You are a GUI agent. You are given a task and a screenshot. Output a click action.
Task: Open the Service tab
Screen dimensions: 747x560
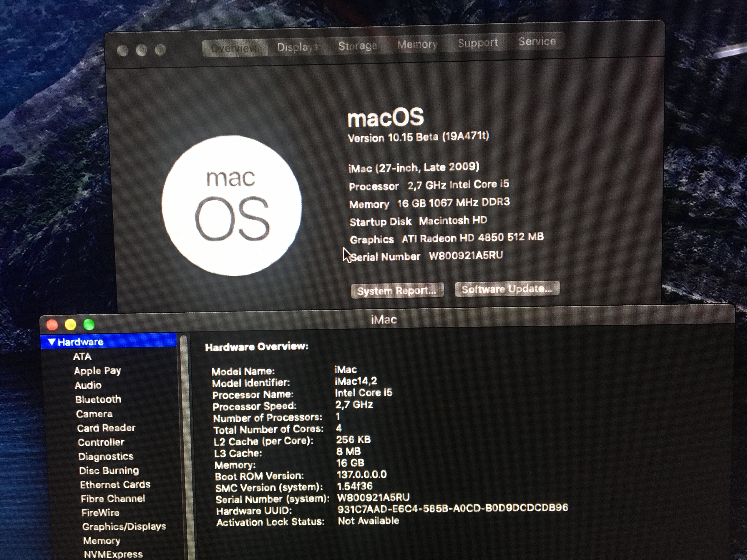click(537, 41)
